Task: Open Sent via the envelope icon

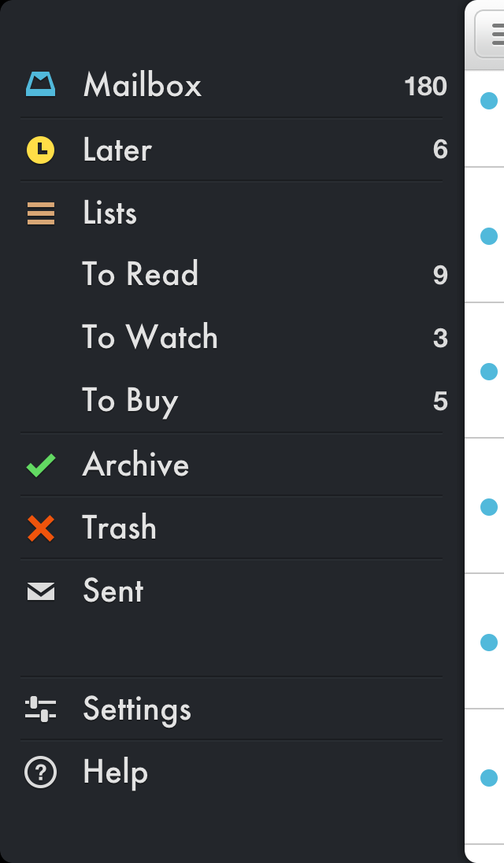Action: coord(39,591)
